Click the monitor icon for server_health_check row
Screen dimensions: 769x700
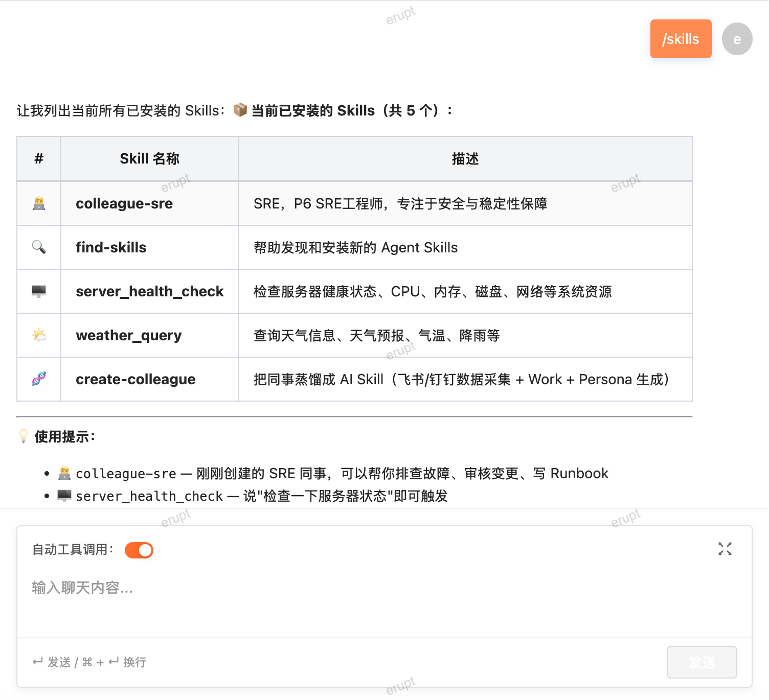(x=39, y=291)
